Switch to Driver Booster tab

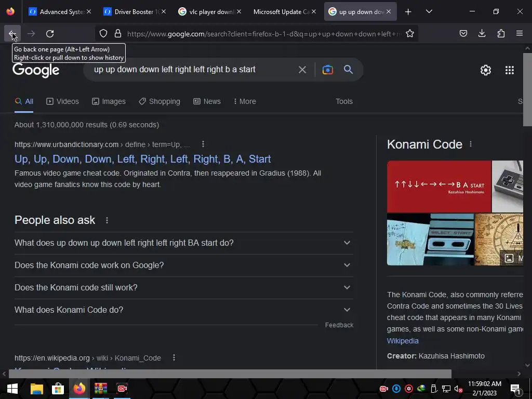(134, 12)
